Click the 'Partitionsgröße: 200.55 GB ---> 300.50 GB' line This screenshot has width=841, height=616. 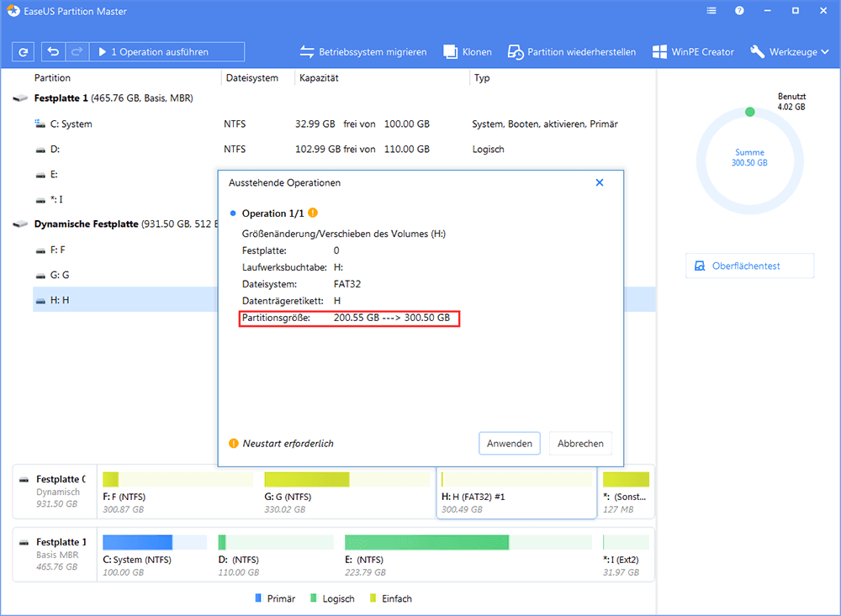(x=349, y=318)
